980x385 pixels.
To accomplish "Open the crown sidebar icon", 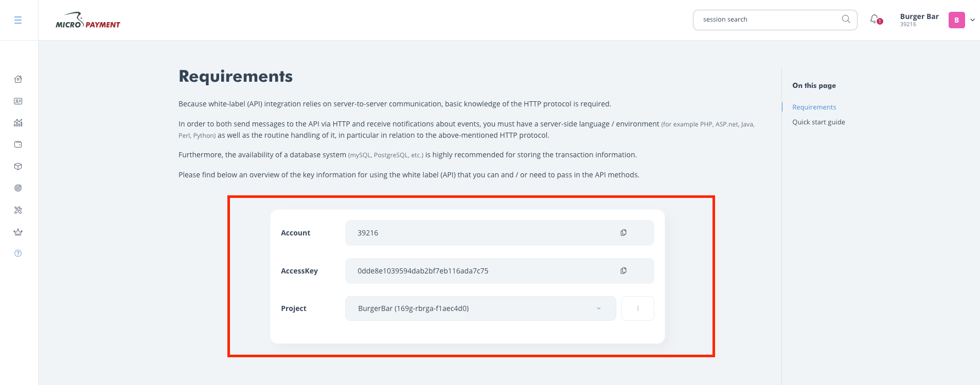I will (x=18, y=232).
